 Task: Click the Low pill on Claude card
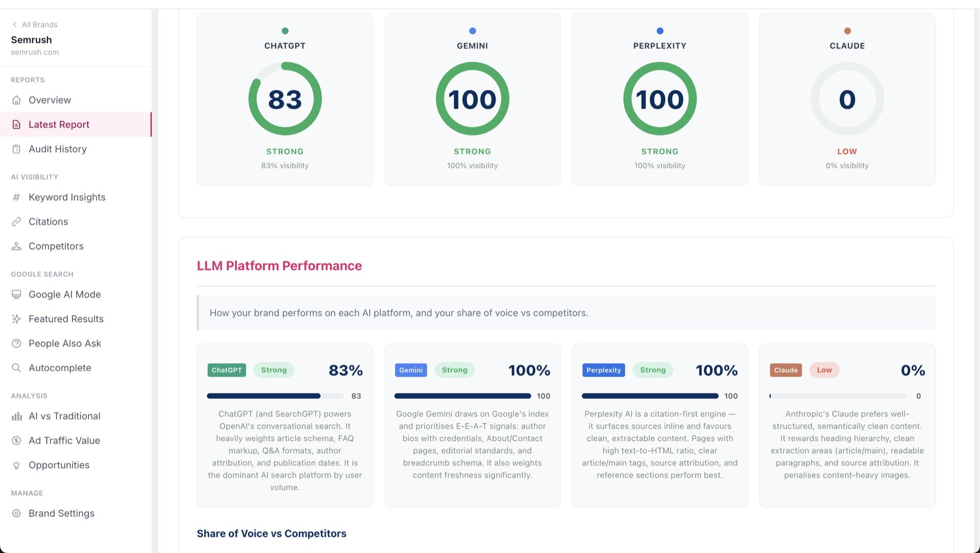pos(824,370)
